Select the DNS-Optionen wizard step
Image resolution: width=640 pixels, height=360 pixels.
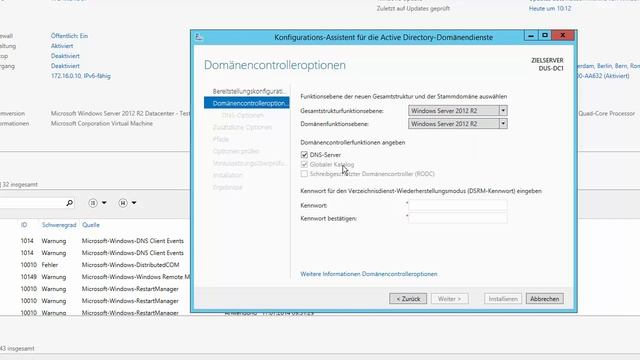(x=242, y=116)
